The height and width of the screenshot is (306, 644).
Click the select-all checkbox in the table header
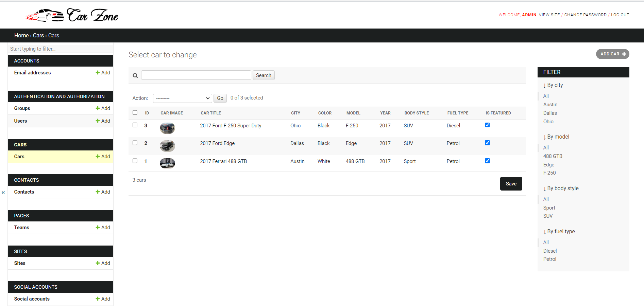click(135, 112)
